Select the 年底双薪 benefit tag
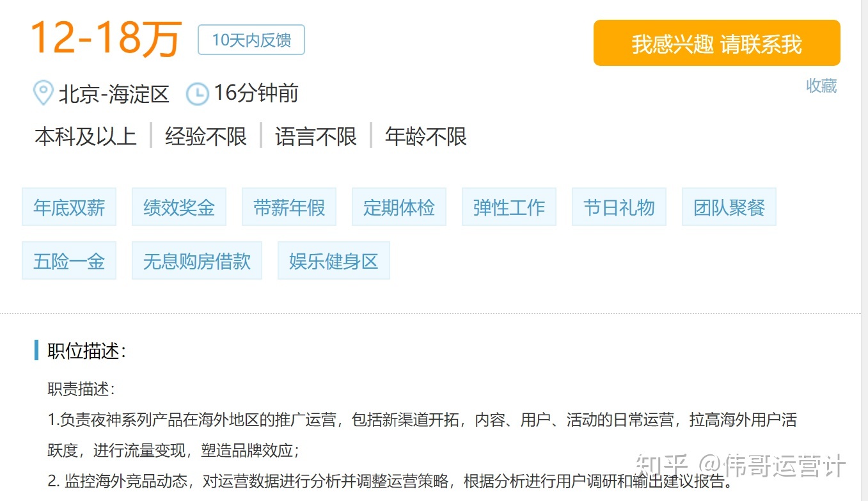This screenshot has width=868, height=501. click(69, 207)
